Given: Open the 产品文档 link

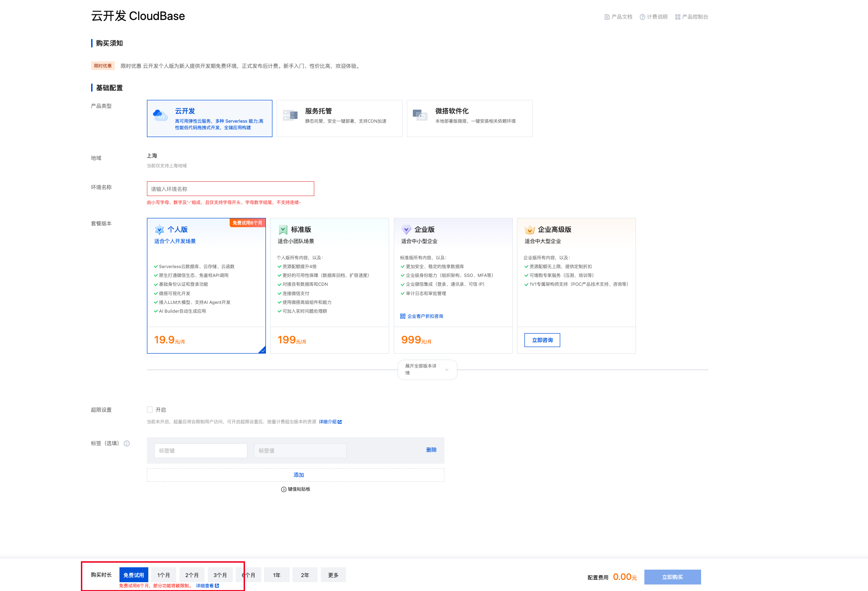Looking at the screenshot, I should point(618,17).
